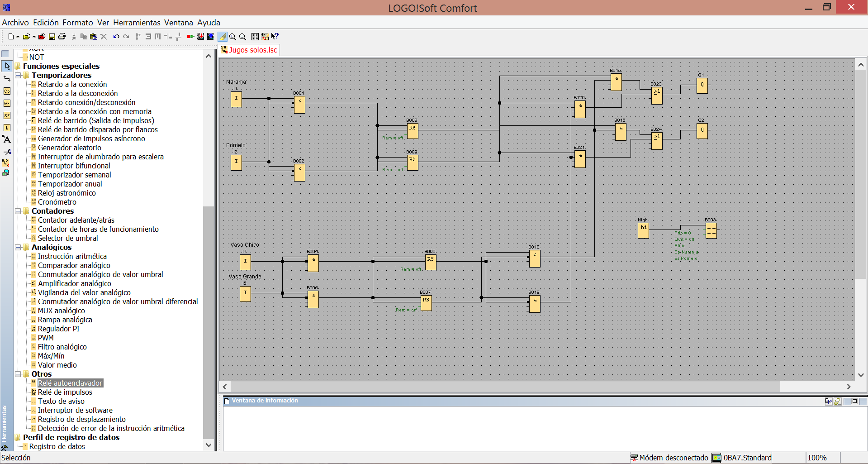
Task: Open the Special Functions (SF) block group
Action: [7, 115]
